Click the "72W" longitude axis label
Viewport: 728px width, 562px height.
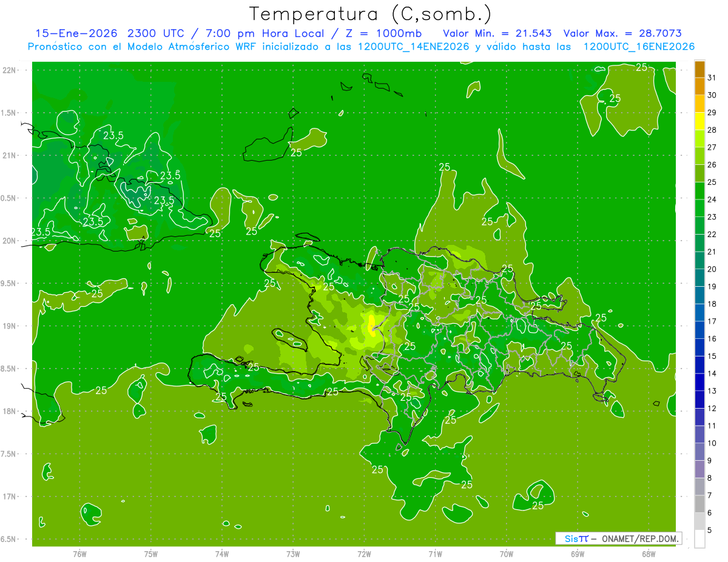pos(364,554)
